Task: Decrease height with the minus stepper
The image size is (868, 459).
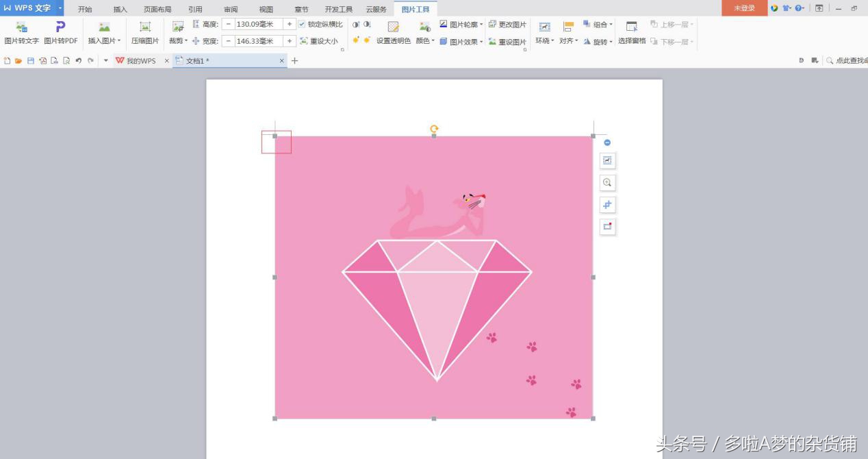Action: point(228,24)
